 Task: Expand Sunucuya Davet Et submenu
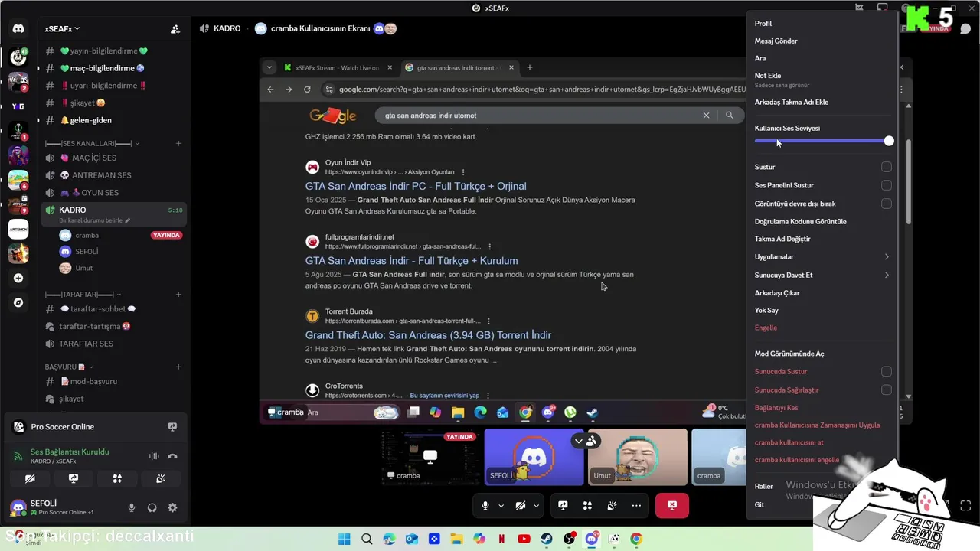[823, 275]
